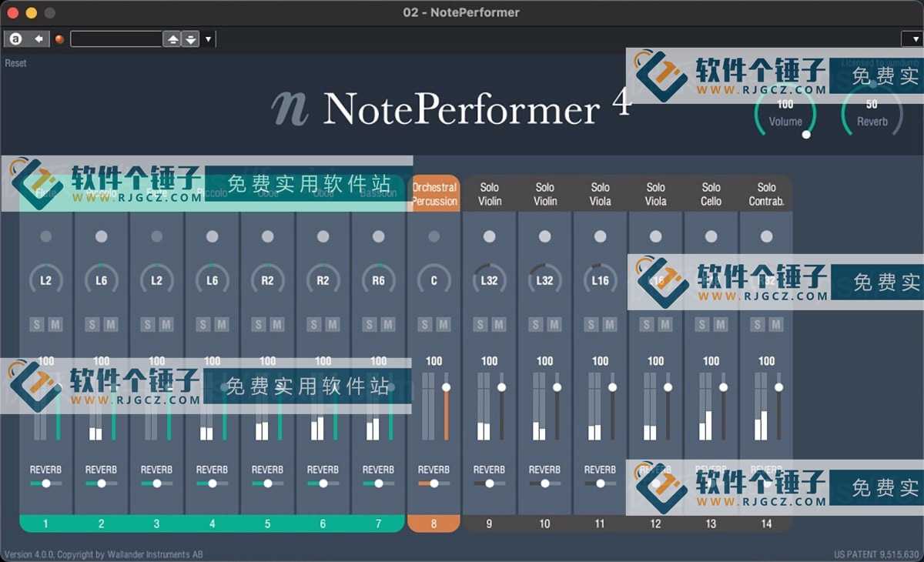The height and width of the screenshot is (562, 924).
Task: Mute channel 5 with its M button
Action: point(276,325)
